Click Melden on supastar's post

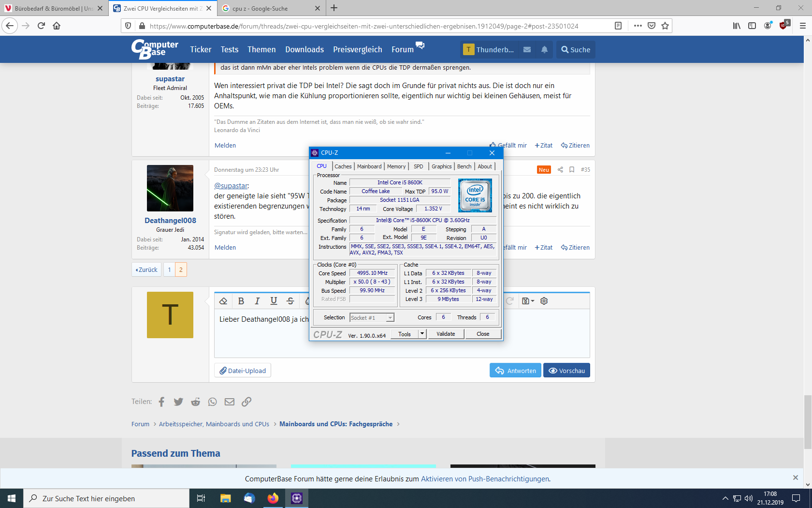[x=225, y=146]
